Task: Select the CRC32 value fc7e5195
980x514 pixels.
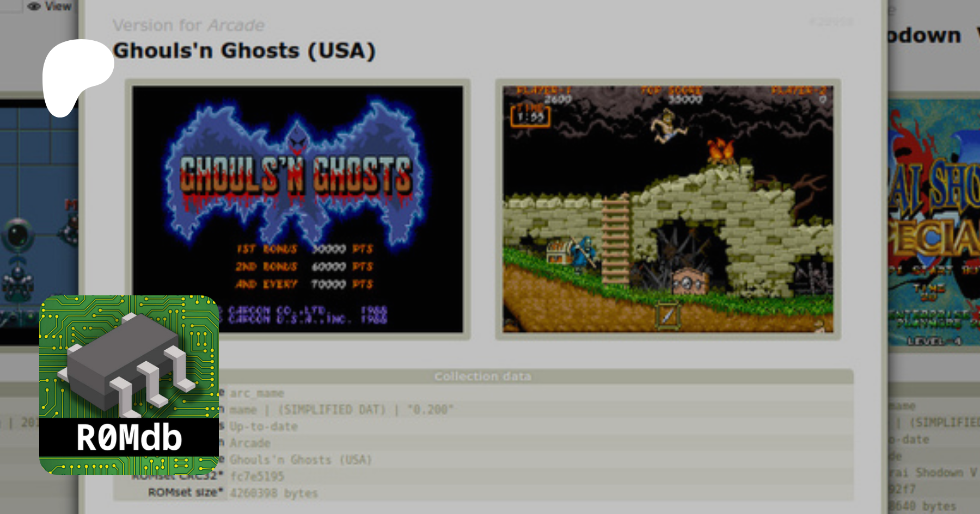Action: pyautogui.click(x=257, y=476)
